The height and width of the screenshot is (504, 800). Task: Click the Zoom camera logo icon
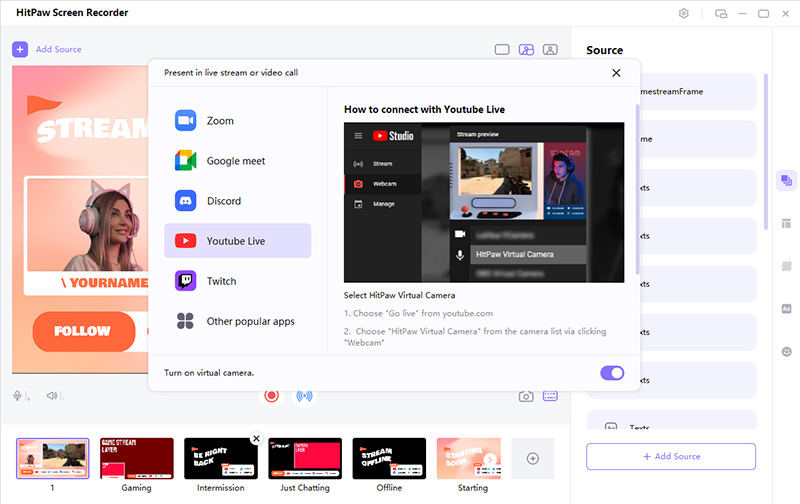[x=185, y=121]
